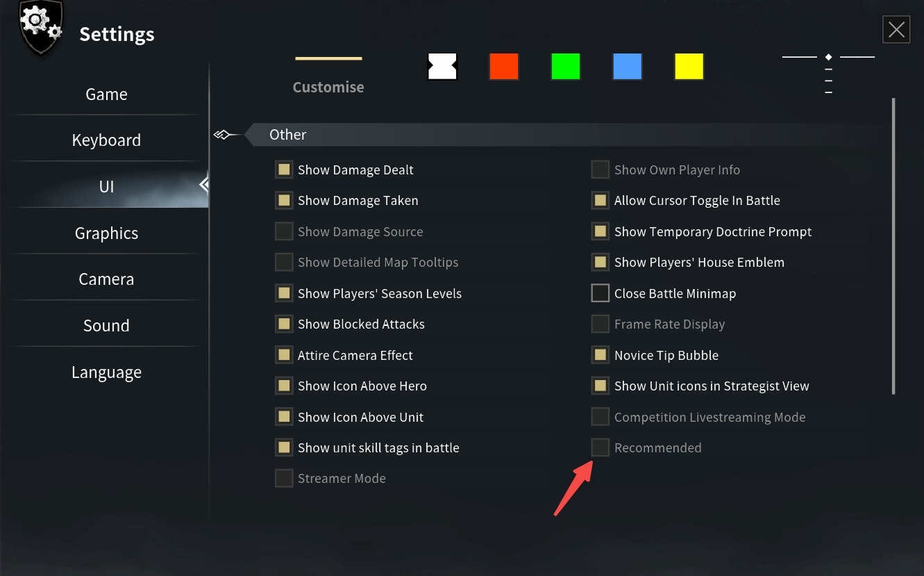This screenshot has width=924, height=576.
Task: Go to the Language tab
Action: click(106, 372)
